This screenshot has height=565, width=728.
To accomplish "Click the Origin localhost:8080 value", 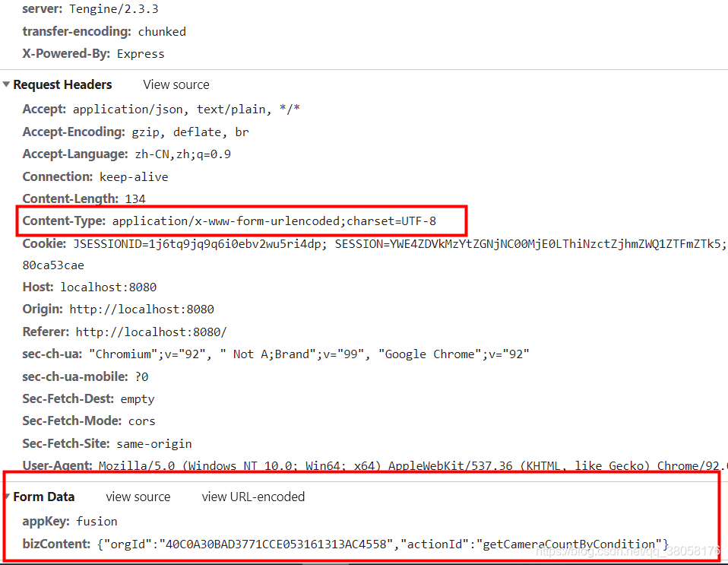I will tap(141, 309).
